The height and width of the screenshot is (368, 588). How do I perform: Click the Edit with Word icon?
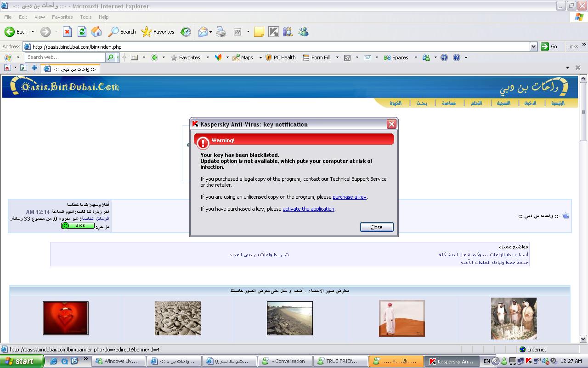tap(238, 32)
